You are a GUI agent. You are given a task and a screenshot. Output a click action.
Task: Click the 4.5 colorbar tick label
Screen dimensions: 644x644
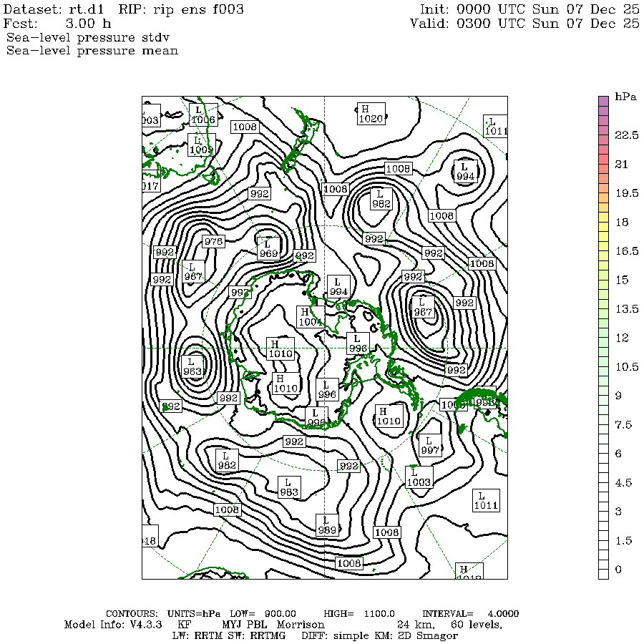coord(623,482)
